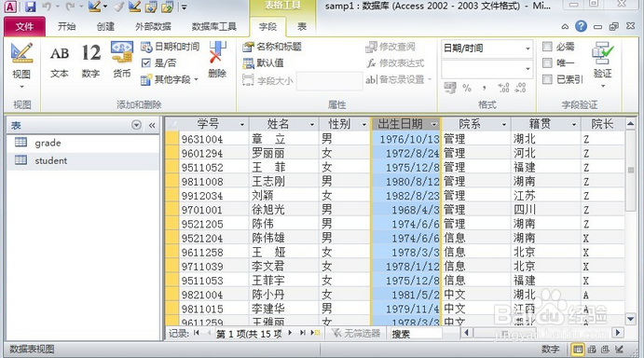Minimize the ribbon with the caret icon

coord(565,27)
